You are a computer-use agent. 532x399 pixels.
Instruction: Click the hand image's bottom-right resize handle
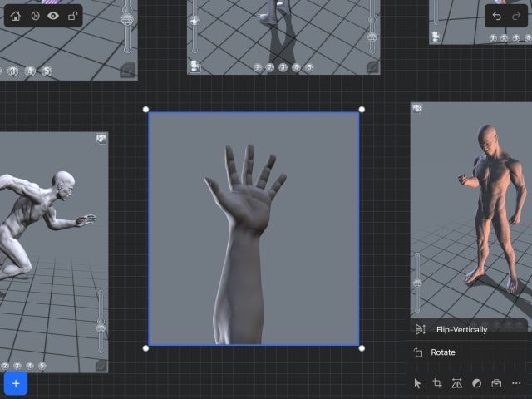pos(362,348)
